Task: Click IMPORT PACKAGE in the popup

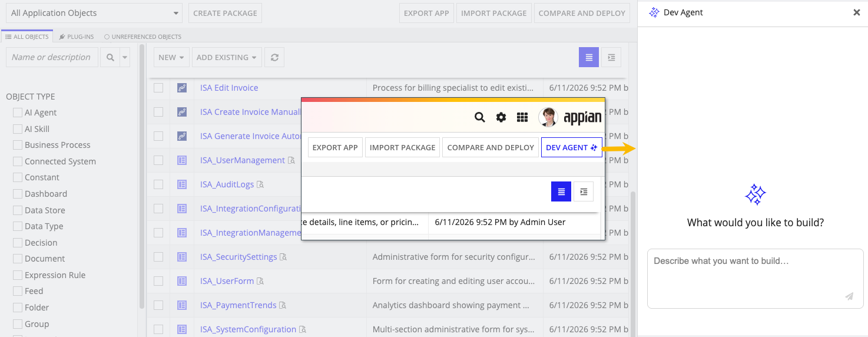Action: (403, 147)
